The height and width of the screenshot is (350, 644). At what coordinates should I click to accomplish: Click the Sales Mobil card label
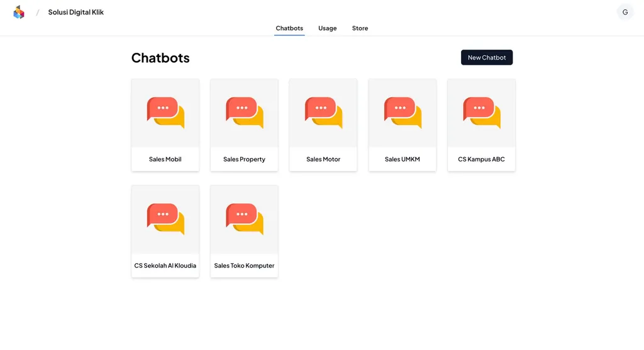(x=165, y=160)
